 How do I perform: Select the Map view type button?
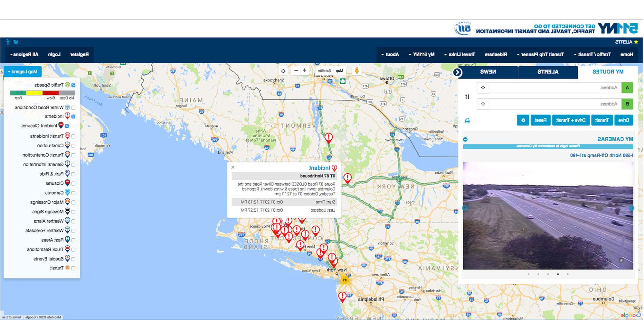pos(339,70)
